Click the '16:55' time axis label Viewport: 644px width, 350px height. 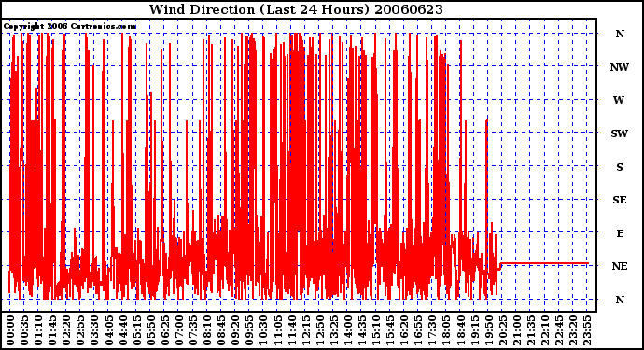418,330
